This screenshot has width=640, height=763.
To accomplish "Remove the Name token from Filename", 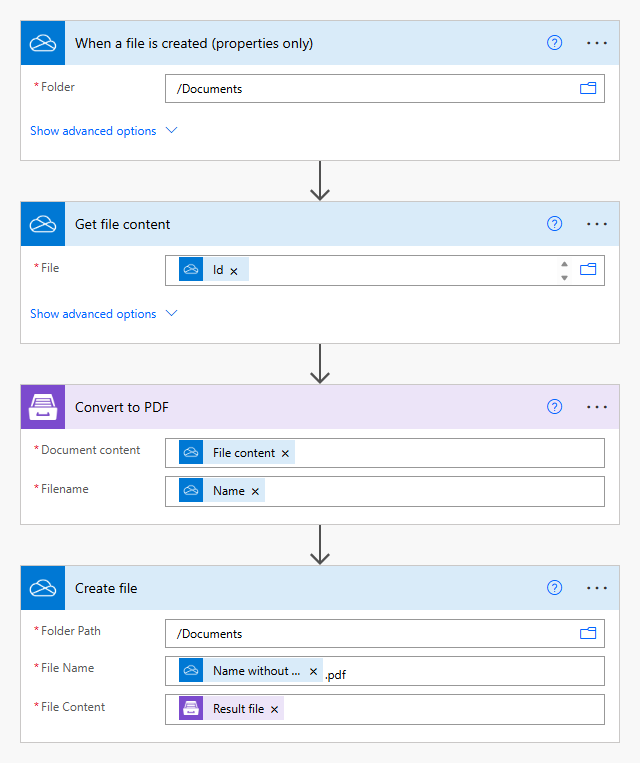I will [x=255, y=491].
